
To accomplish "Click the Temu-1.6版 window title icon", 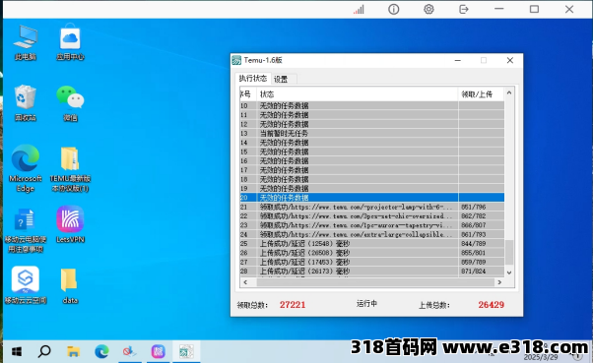I will coord(236,60).
